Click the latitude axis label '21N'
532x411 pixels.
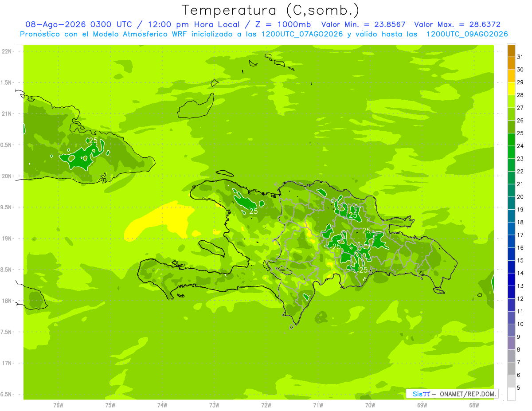click(7, 114)
